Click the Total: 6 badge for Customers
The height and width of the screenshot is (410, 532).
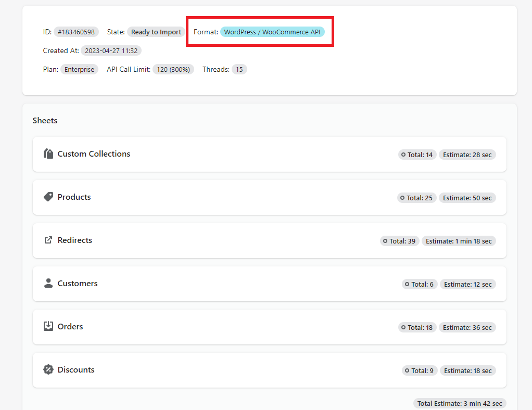[420, 284]
